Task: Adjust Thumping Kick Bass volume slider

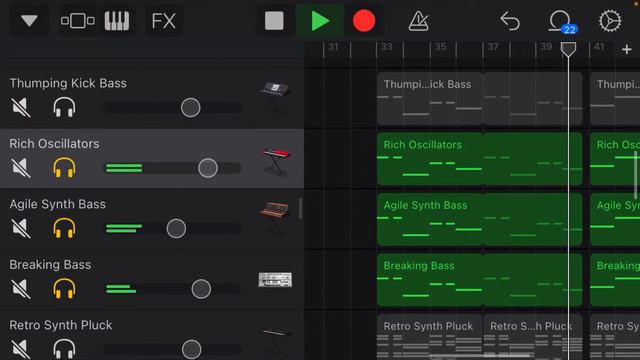Action: [x=191, y=107]
